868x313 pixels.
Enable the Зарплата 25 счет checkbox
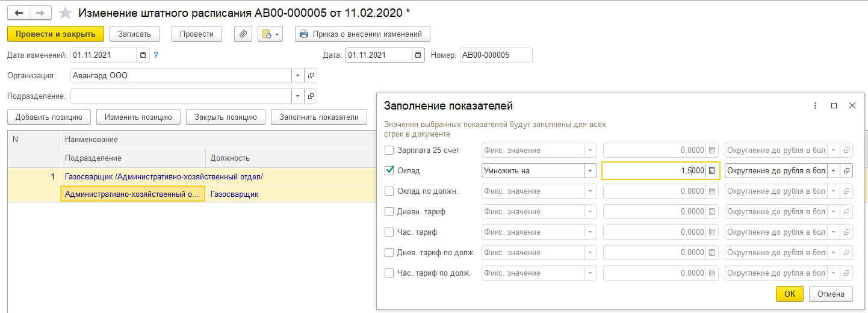[x=389, y=150]
